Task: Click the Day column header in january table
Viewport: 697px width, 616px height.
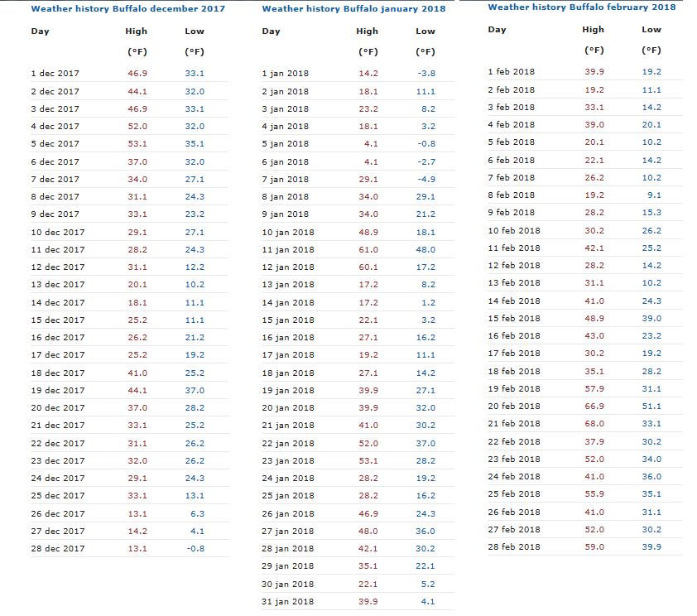Action: (272, 31)
